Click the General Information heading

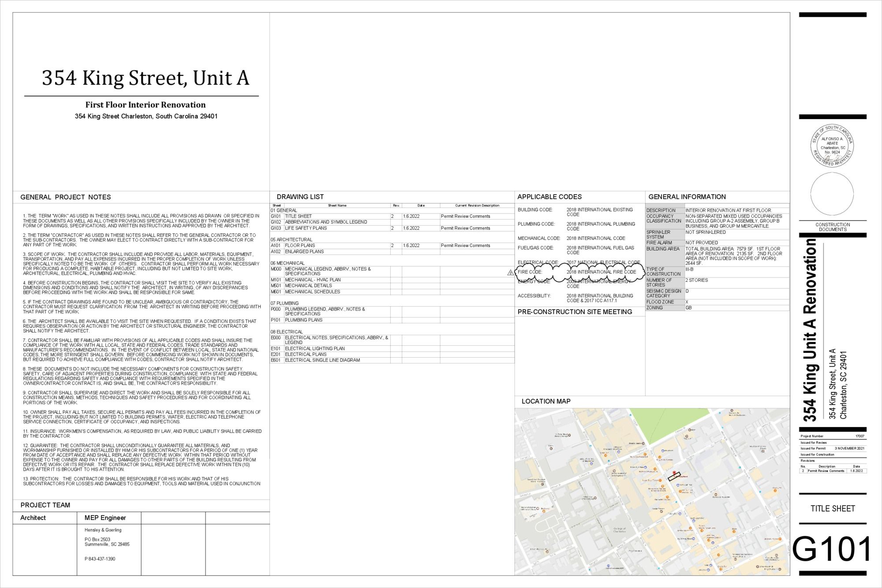tap(687, 197)
